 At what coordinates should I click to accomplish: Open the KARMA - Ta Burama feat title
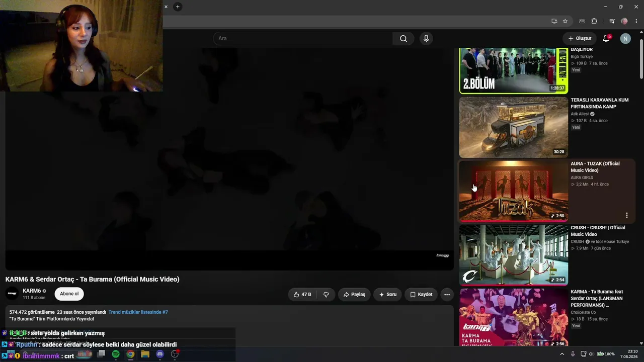[x=597, y=298]
